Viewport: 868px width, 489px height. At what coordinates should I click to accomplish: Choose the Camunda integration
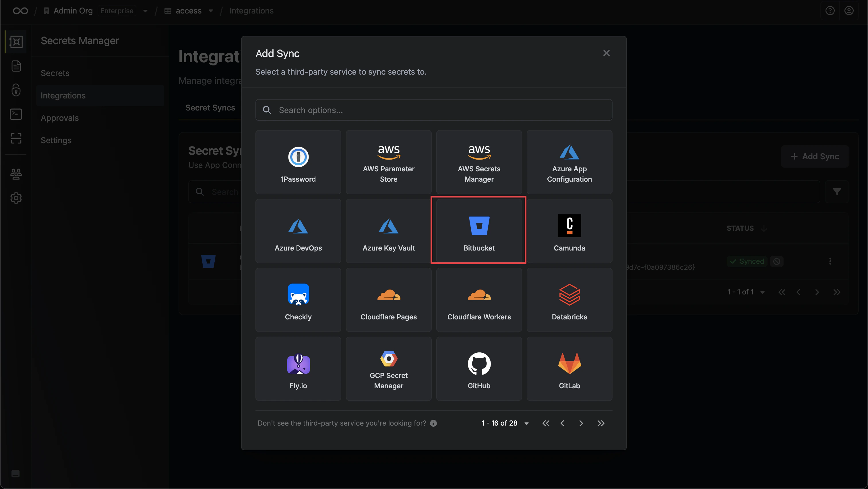[x=569, y=231]
